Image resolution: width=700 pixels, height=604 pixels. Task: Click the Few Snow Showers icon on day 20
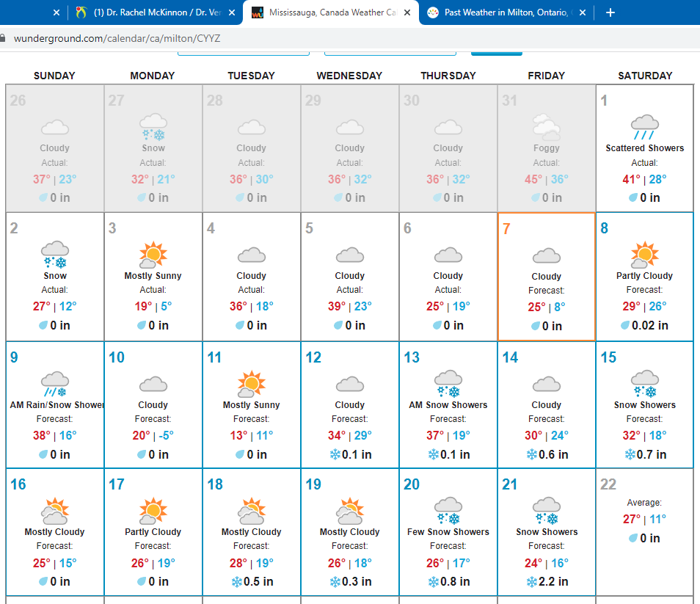(x=448, y=511)
